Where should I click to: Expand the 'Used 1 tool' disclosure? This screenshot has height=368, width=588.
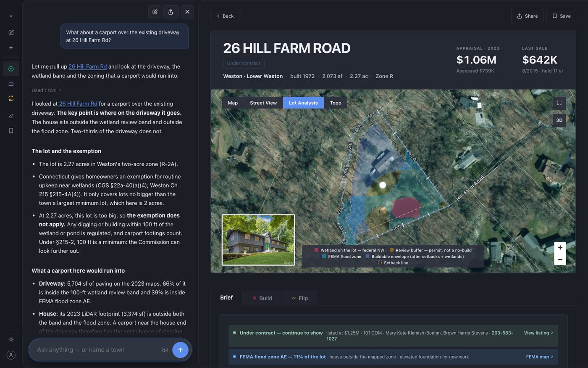47,90
